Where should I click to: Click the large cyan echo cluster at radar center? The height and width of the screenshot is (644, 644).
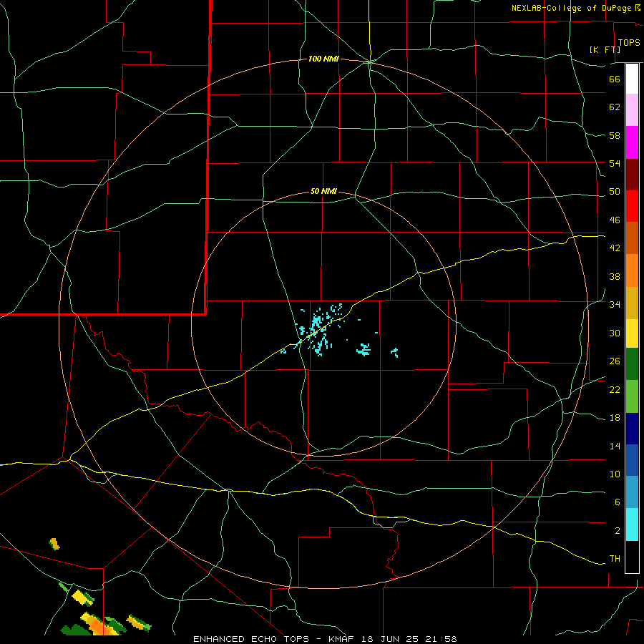(x=318, y=331)
